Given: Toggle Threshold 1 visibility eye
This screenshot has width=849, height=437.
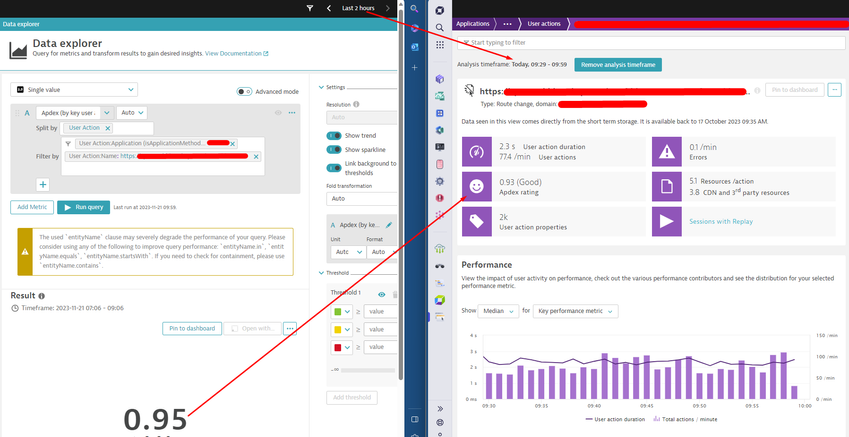Looking at the screenshot, I should (382, 294).
